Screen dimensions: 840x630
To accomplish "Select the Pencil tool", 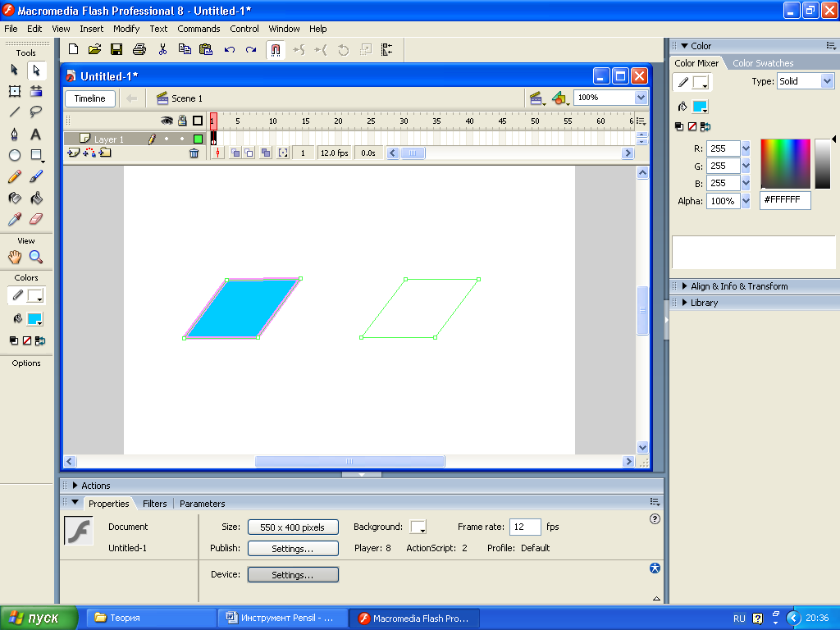I will point(15,176).
